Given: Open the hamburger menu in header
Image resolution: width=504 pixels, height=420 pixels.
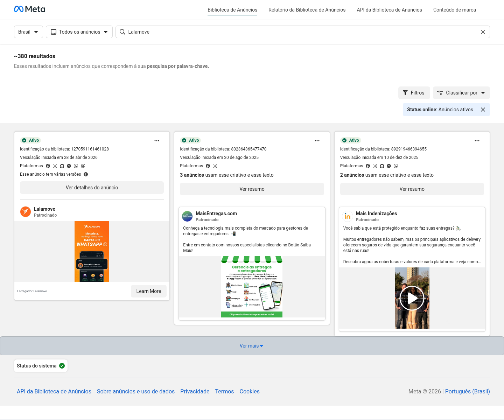Looking at the screenshot, I should click(486, 10).
